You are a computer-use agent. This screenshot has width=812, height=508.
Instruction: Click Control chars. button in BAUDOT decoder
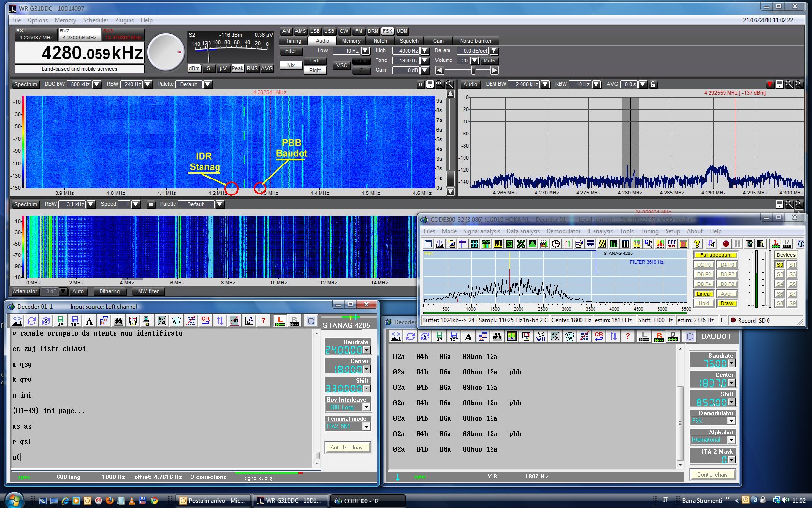pyautogui.click(x=712, y=475)
